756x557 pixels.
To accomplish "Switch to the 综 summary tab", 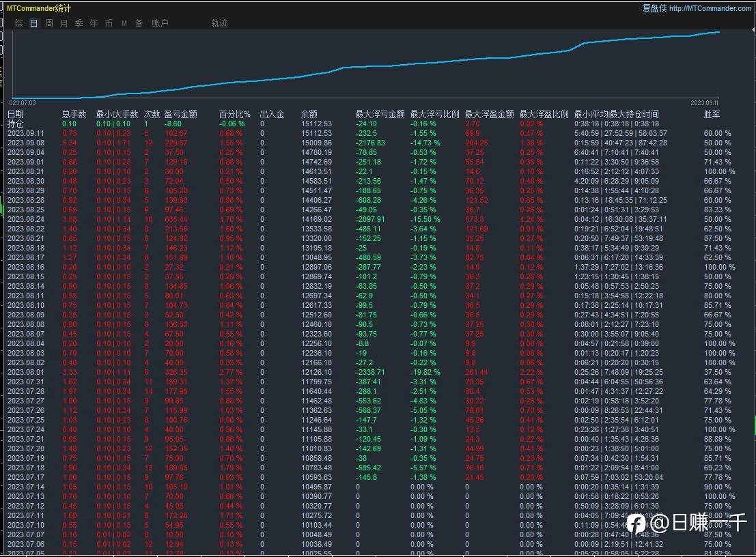I will coord(18,23).
